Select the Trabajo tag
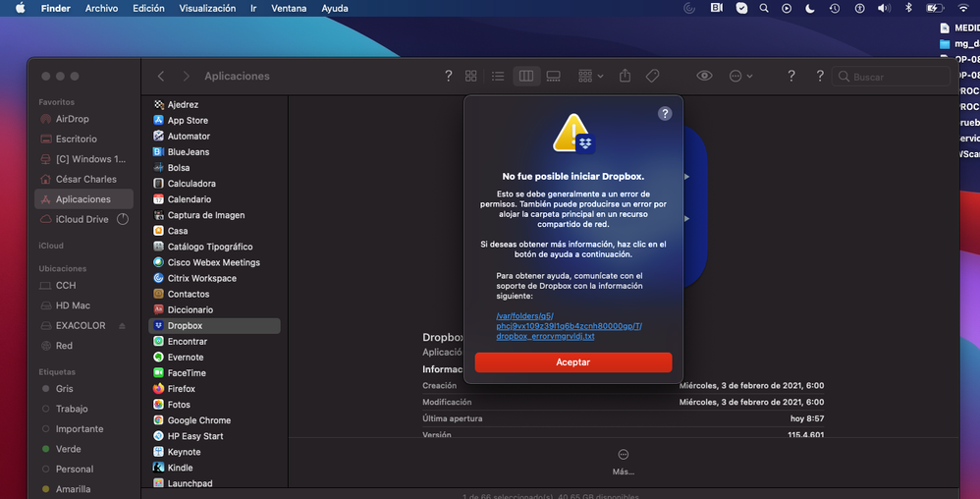980x499 pixels. point(83,409)
